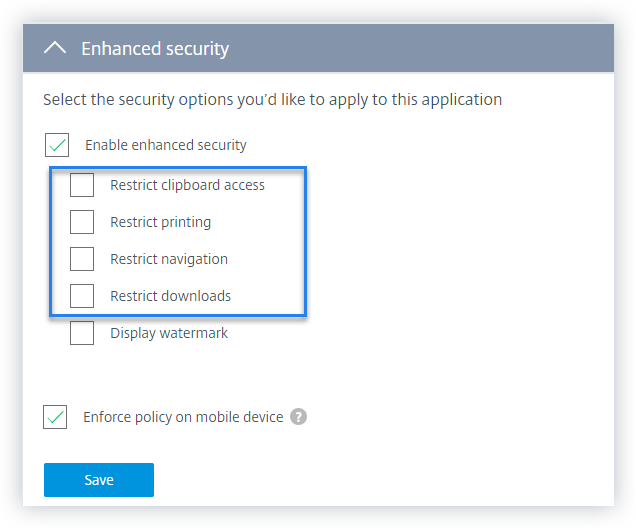Viewport: 636px width, 528px height.
Task: Click the security options instruction sentence
Action: (x=272, y=100)
